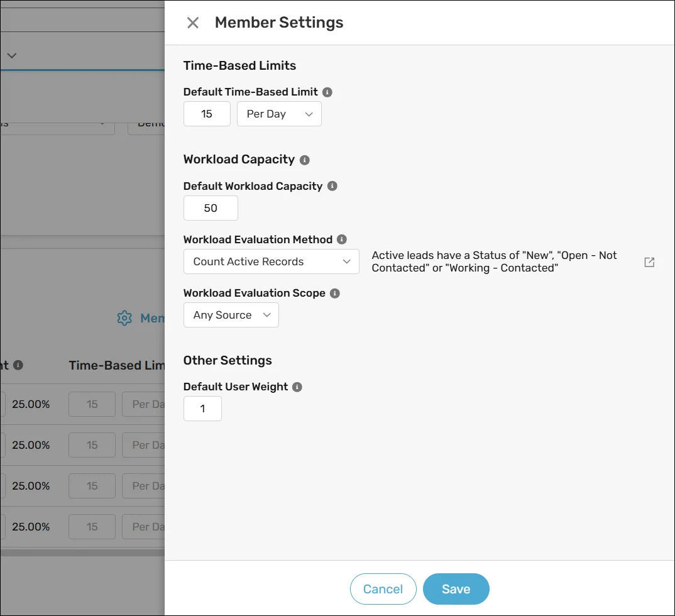Screen dimensions: 675x616
Task: Click the gear icon in background page
Action: pos(124,318)
